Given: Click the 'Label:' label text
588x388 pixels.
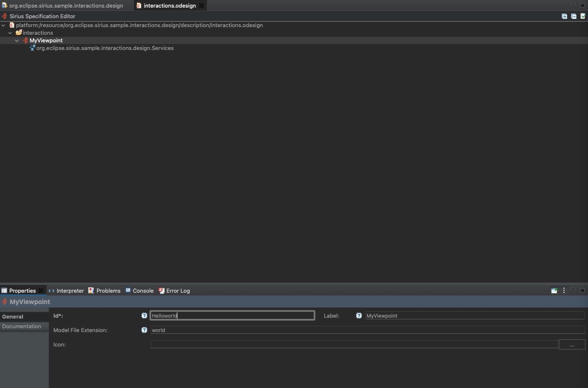Looking at the screenshot, I should [x=331, y=316].
